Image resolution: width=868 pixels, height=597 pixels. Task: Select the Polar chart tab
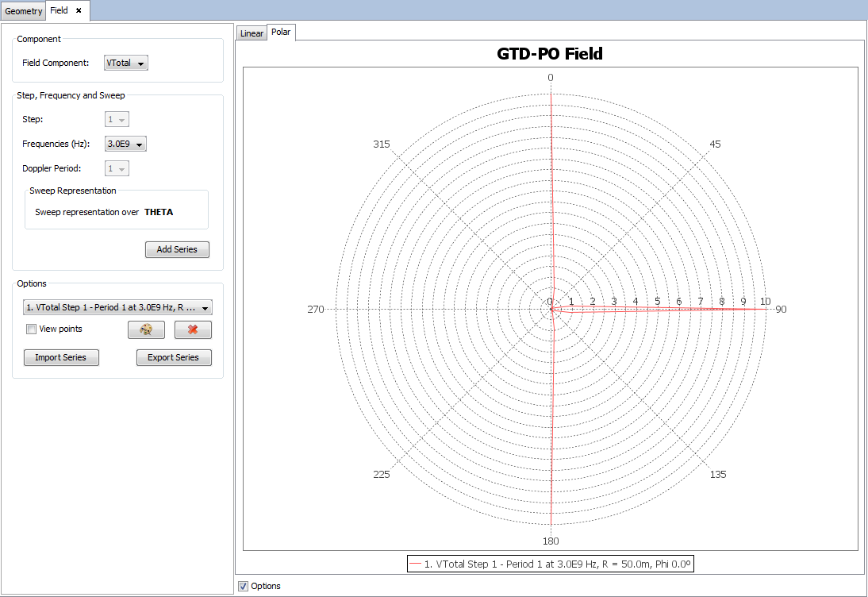point(281,33)
